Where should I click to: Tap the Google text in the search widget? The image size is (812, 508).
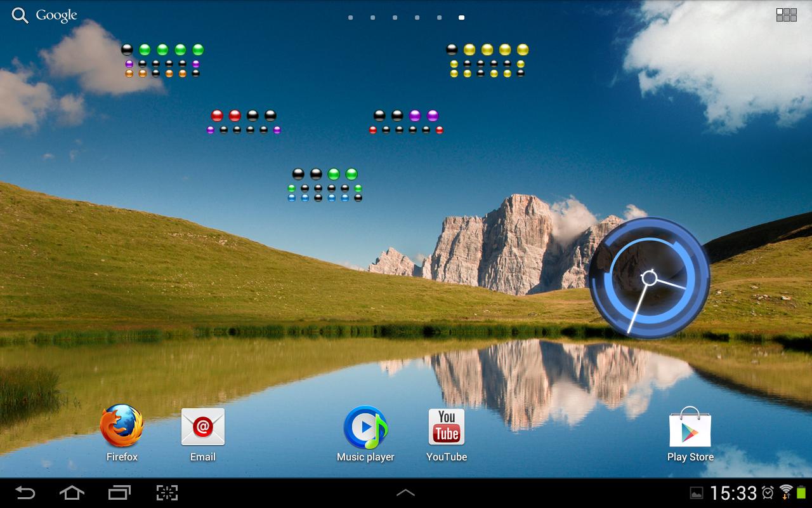(x=56, y=16)
